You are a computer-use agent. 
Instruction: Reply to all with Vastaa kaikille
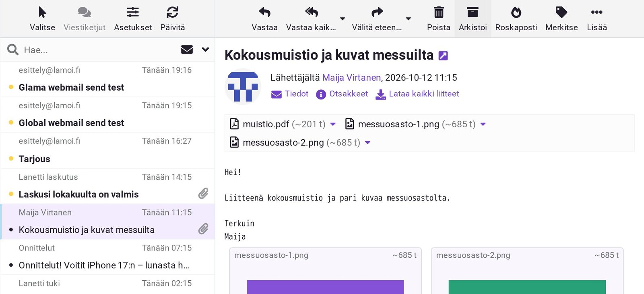[x=311, y=19]
